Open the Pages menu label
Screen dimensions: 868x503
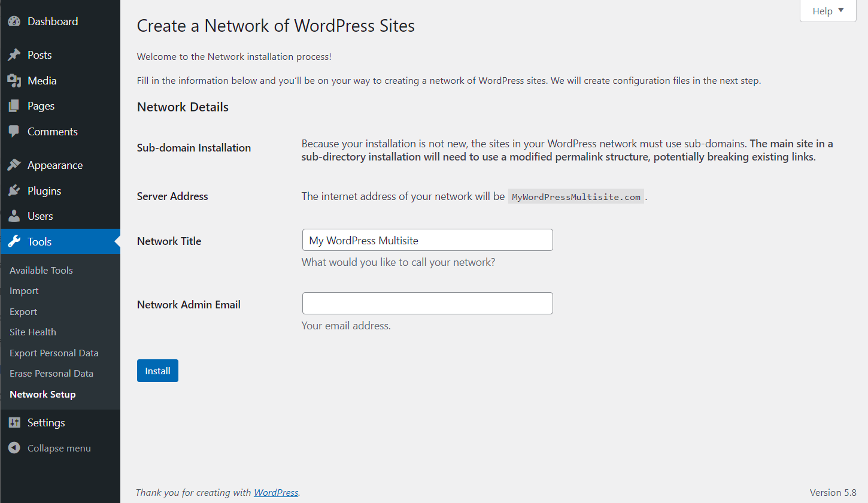click(x=41, y=106)
